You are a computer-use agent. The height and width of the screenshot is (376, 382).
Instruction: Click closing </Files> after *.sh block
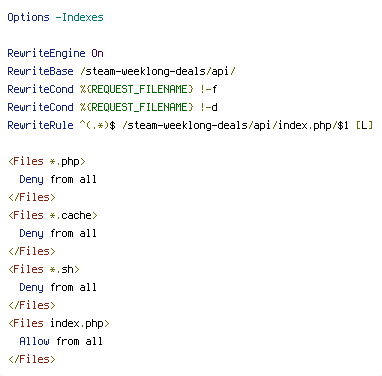(32, 305)
